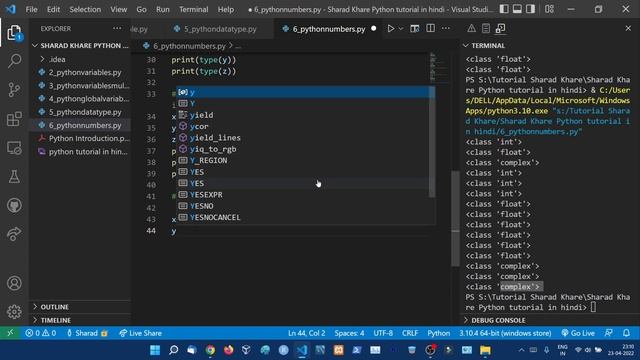Go to line via Ln 44, Col 2

(x=307, y=333)
